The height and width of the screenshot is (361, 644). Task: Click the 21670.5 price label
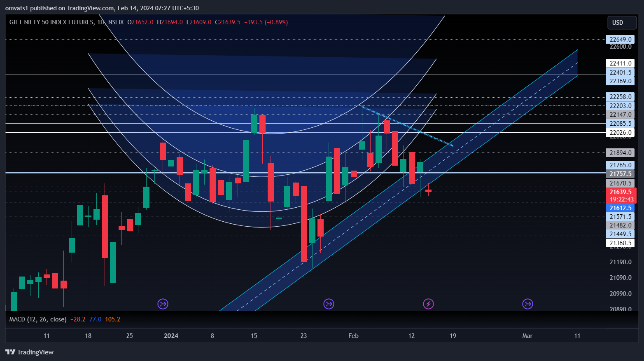620,183
